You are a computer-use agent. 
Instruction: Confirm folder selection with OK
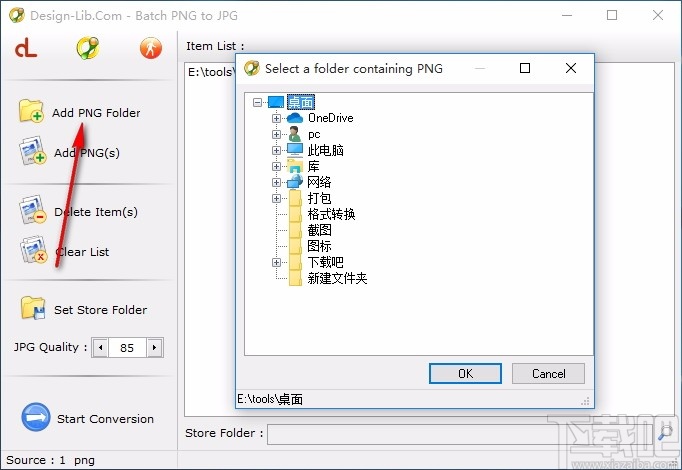click(x=465, y=373)
